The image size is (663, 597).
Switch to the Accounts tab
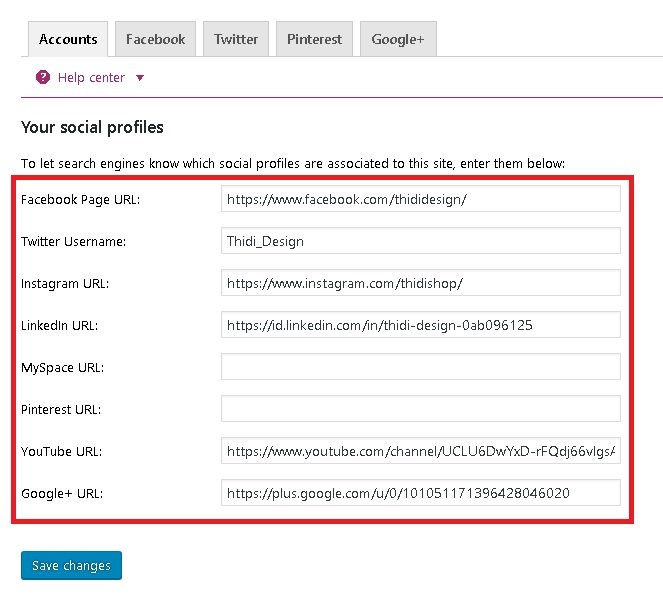[x=68, y=39]
